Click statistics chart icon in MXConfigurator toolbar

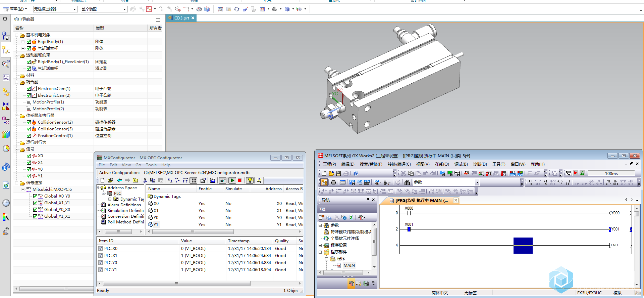tap(213, 180)
